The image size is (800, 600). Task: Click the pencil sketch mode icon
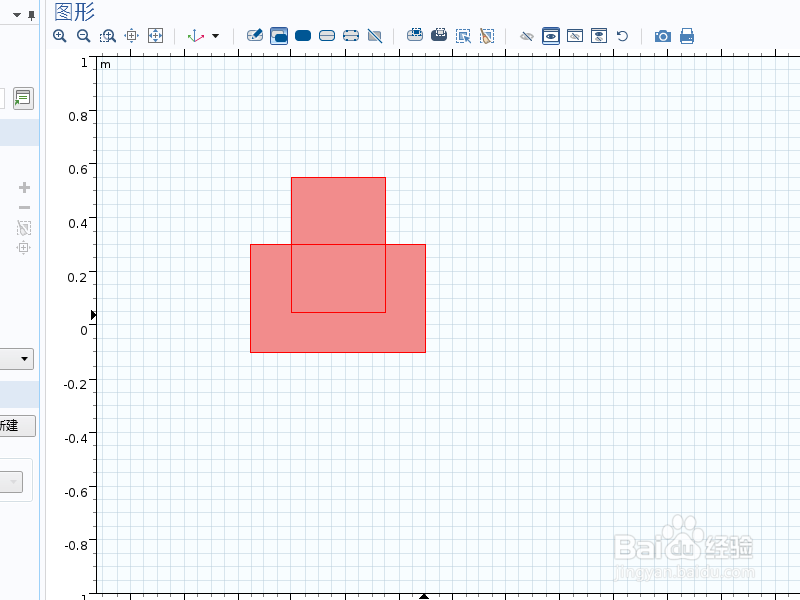tap(255, 36)
